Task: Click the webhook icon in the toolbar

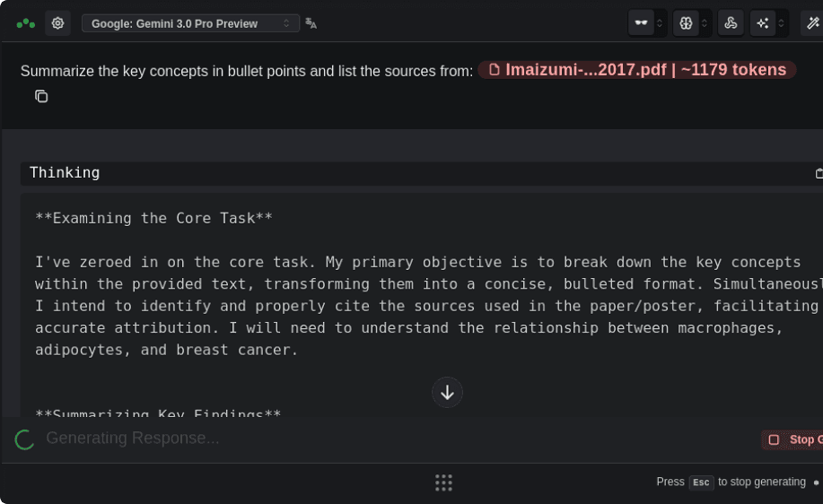Action: click(x=731, y=23)
